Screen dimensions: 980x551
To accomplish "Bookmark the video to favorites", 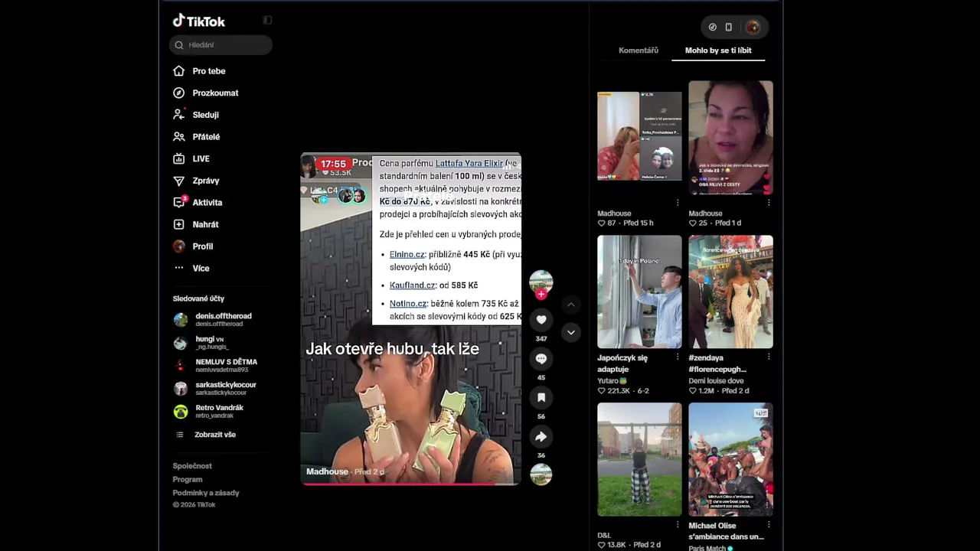I will coord(541,398).
